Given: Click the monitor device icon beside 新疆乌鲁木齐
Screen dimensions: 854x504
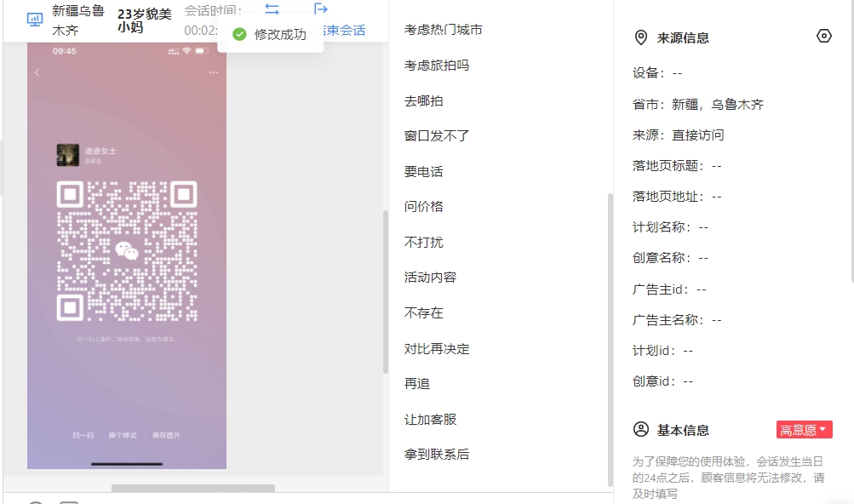Looking at the screenshot, I should pos(35,20).
